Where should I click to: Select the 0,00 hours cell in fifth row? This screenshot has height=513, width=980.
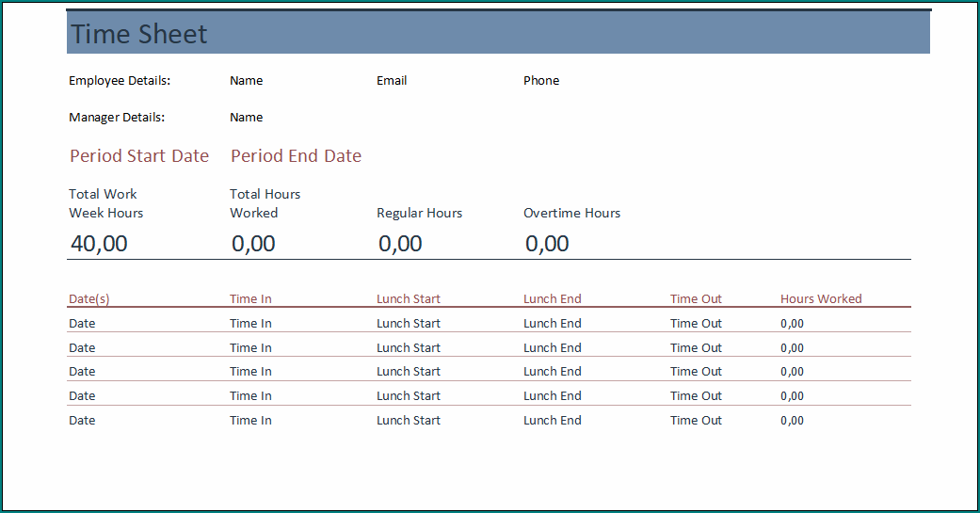pos(793,421)
